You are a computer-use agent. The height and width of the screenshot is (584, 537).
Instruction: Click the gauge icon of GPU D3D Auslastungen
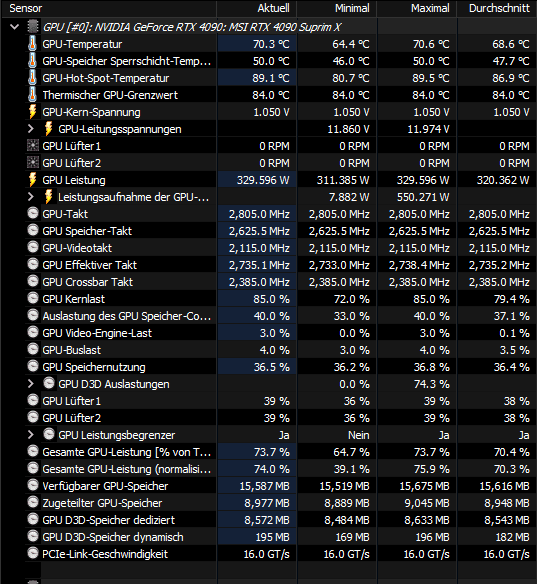coord(49,383)
